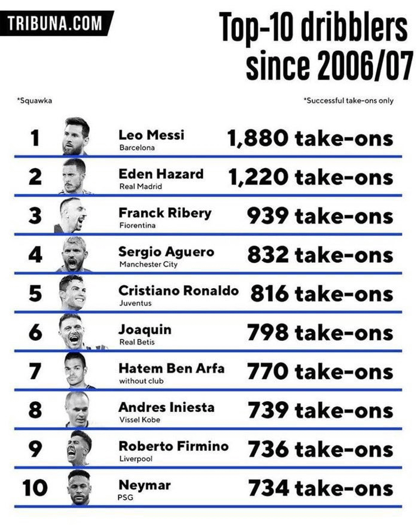Click rank number 7 in the list
The width and height of the screenshot is (420, 525).
(x=35, y=371)
